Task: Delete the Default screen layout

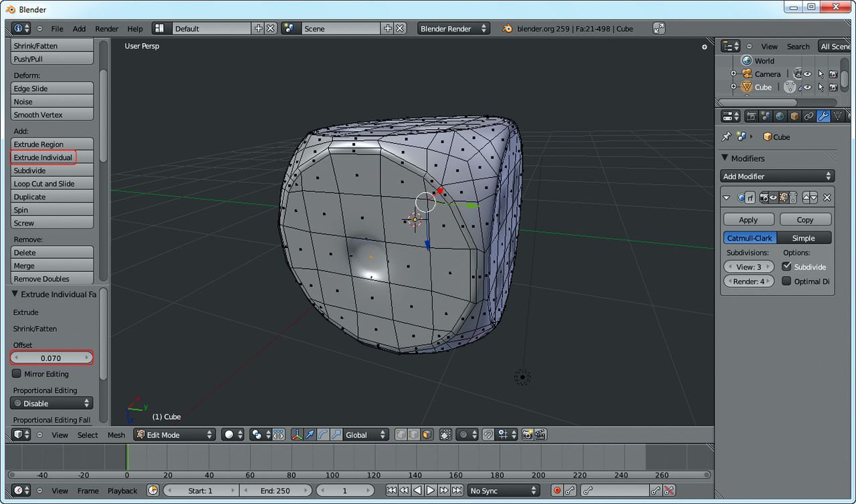Action: pos(271,28)
